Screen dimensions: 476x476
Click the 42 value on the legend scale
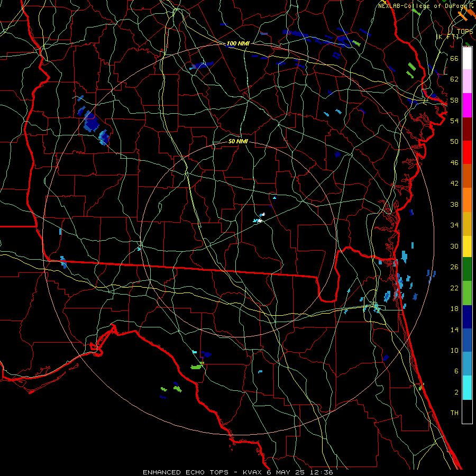(454, 184)
